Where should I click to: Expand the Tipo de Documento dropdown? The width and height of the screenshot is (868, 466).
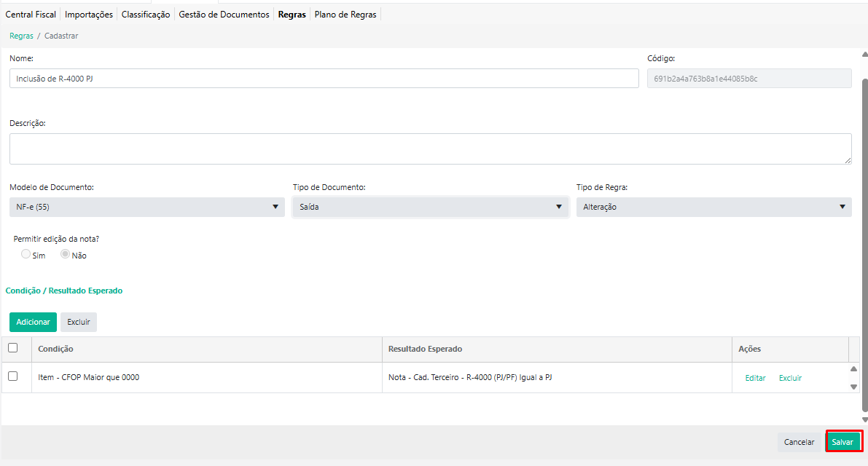(x=429, y=207)
